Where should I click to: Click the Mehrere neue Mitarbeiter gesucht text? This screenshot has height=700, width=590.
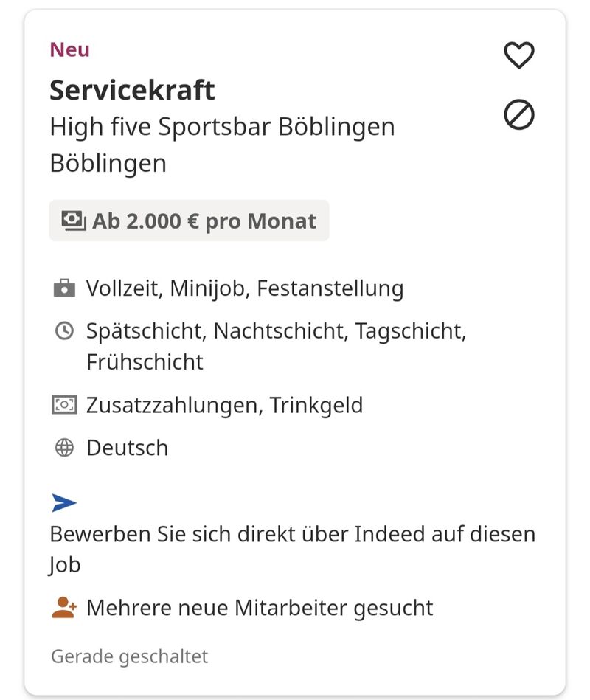point(260,608)
